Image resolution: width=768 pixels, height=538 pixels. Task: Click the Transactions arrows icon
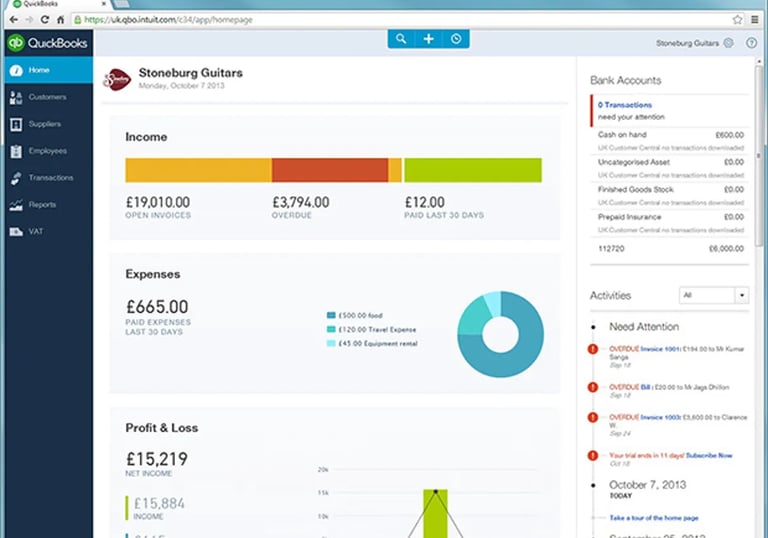[16, 178]
